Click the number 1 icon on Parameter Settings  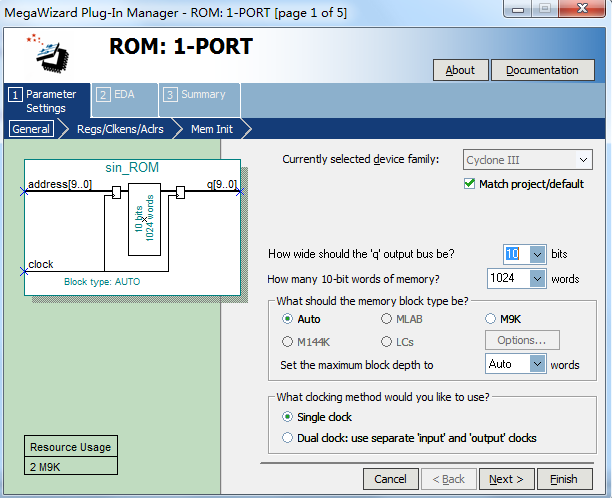[x=15, y=94]
